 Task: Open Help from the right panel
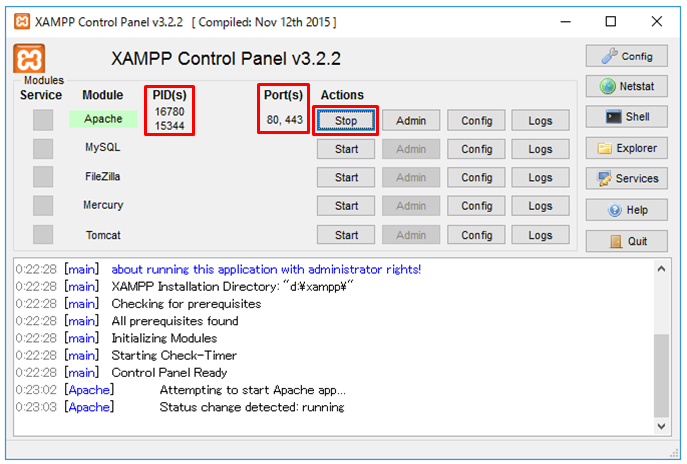(626, 210)
